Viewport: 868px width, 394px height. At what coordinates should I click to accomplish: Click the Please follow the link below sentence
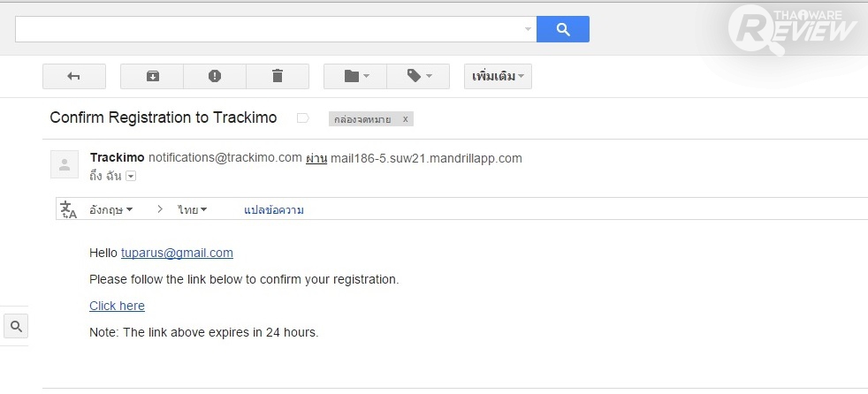tap(244, 279)
